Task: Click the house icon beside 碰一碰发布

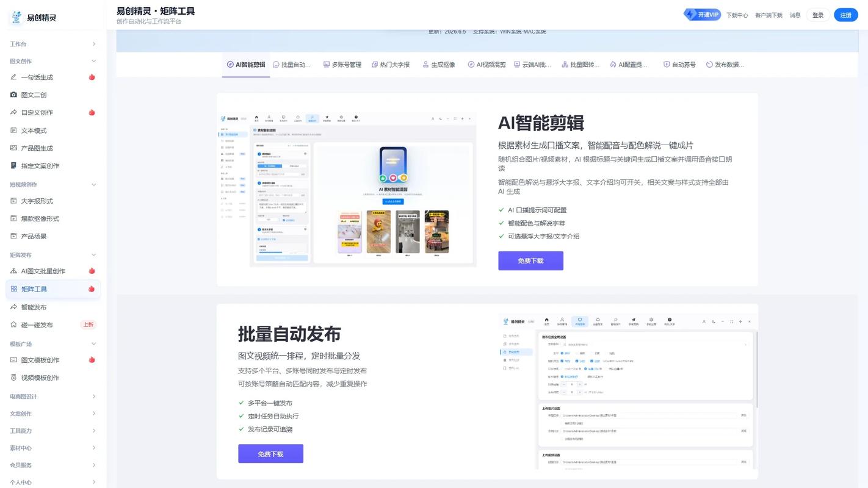Action: tap(14, 325)
